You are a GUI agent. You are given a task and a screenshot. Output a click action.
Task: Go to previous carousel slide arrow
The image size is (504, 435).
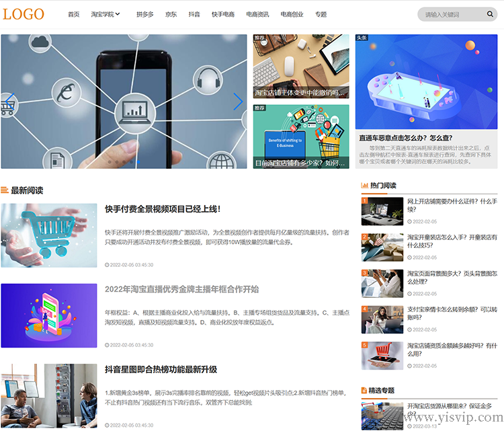tap(9, 102)
